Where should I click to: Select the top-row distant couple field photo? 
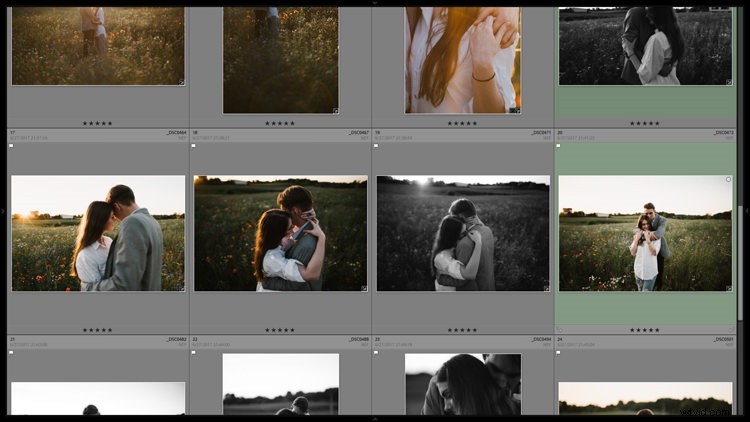(x=98, y=46)
